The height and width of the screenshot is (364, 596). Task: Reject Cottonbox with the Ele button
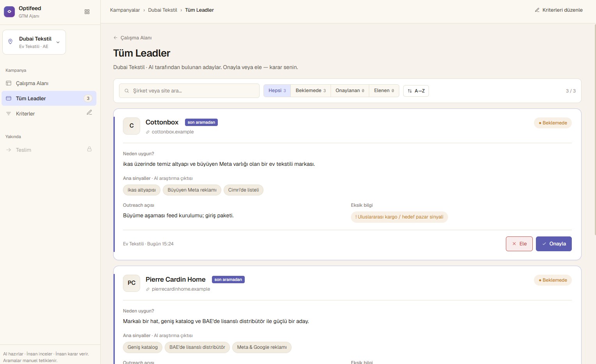[x=519, y=244]
